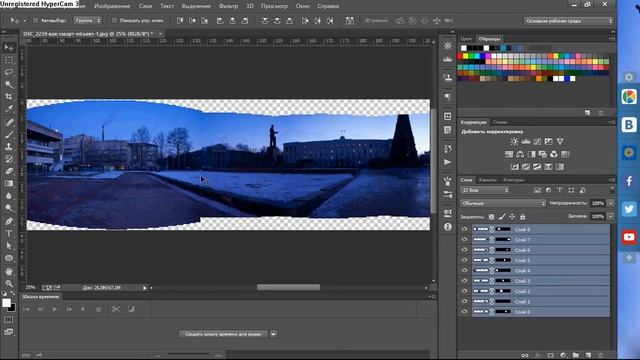Open the workspace switcher dropdown
The width and height of the screenshot is (640, 360).
pyautogui.click(x=568, y=21)
